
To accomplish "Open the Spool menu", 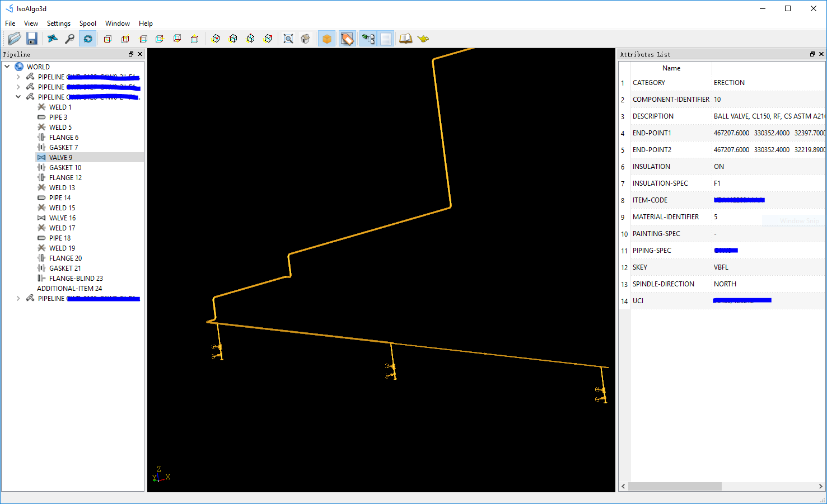I will tap(87, 23).
